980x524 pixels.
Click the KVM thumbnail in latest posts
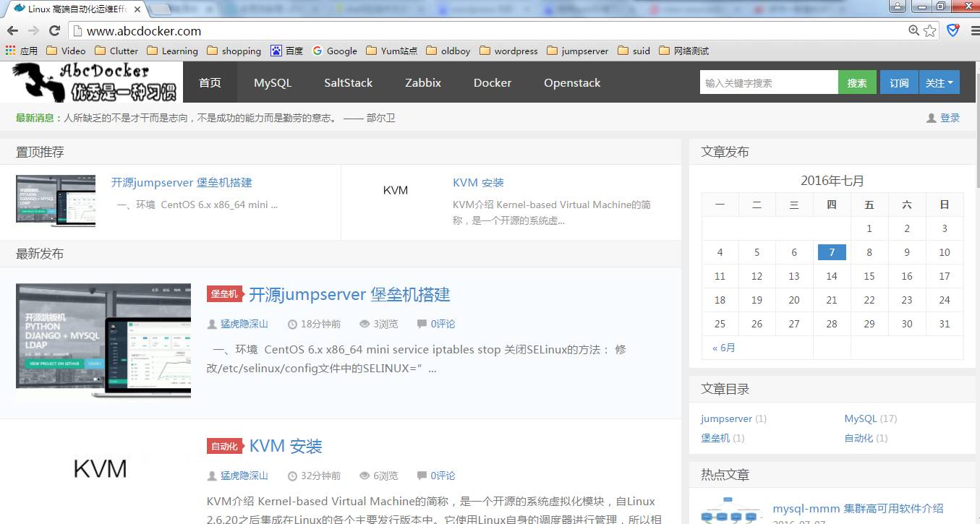[101, 468]
